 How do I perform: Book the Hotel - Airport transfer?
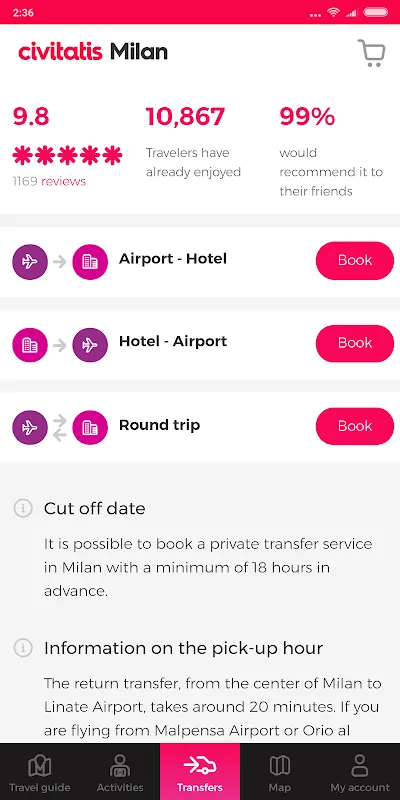[355, 343]
